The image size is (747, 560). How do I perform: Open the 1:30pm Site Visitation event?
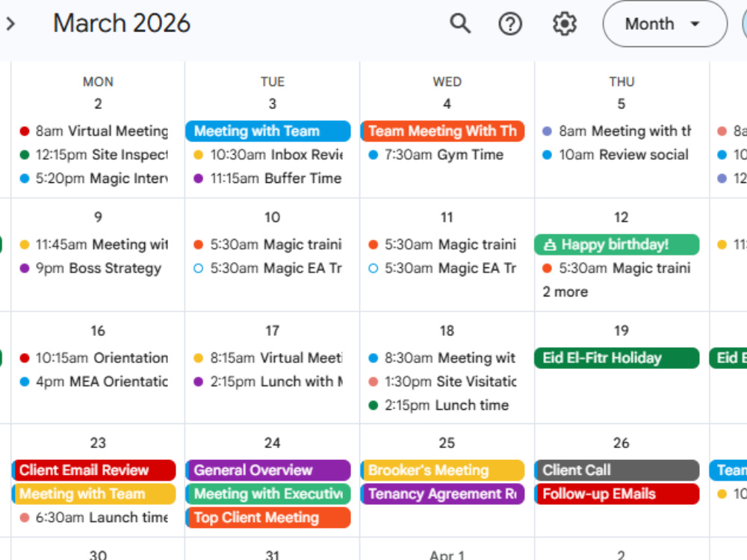click(442, 382)
